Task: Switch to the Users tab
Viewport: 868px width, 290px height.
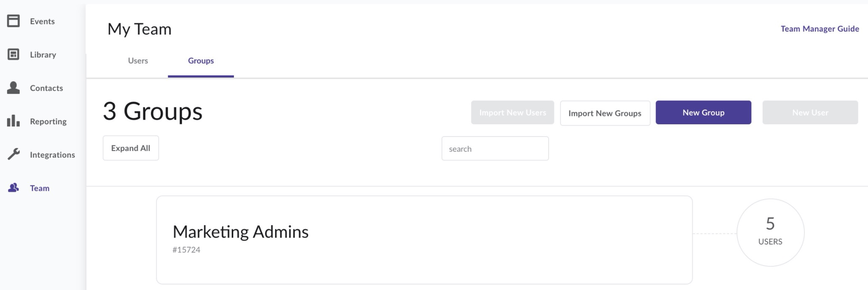Action: [x=138, y=61]
